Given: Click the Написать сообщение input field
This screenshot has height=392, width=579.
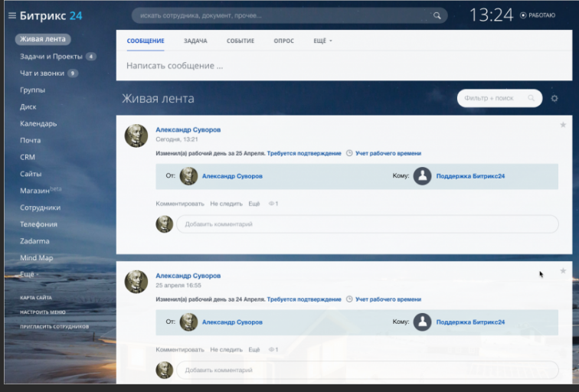Looking at the screenshot, I should click(x=306, y=66).
